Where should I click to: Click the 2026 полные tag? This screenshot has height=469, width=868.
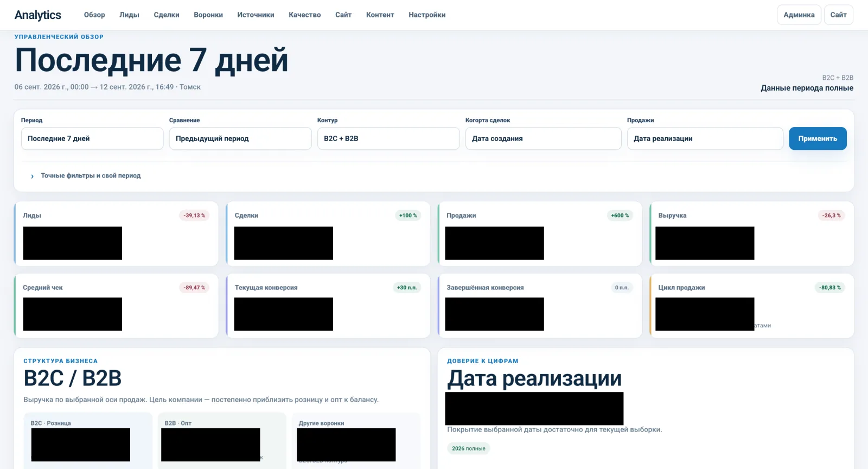pyautogui.click(x=469, y=448)
